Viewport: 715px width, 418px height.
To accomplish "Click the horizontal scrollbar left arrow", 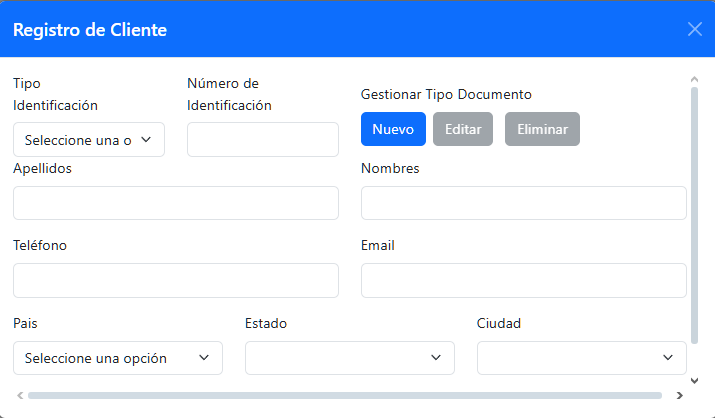I will [x=20, y=395].
